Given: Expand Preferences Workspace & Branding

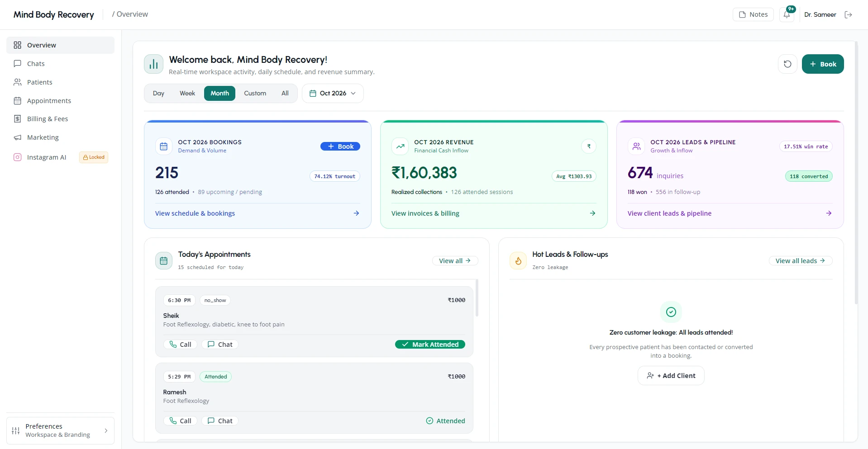Looking at the screenshot, I should (x=60, y=430).
